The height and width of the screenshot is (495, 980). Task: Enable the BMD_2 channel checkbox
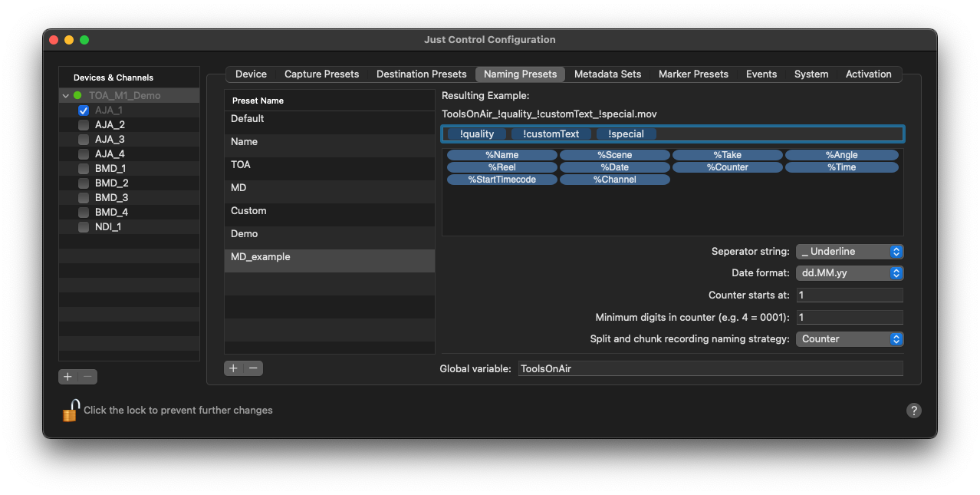[x=84, y=183]
